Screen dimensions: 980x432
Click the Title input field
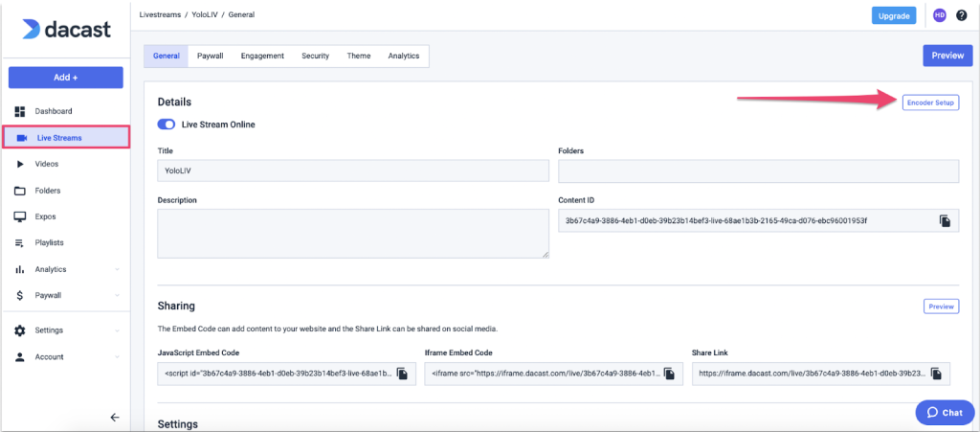pos(353,171)
